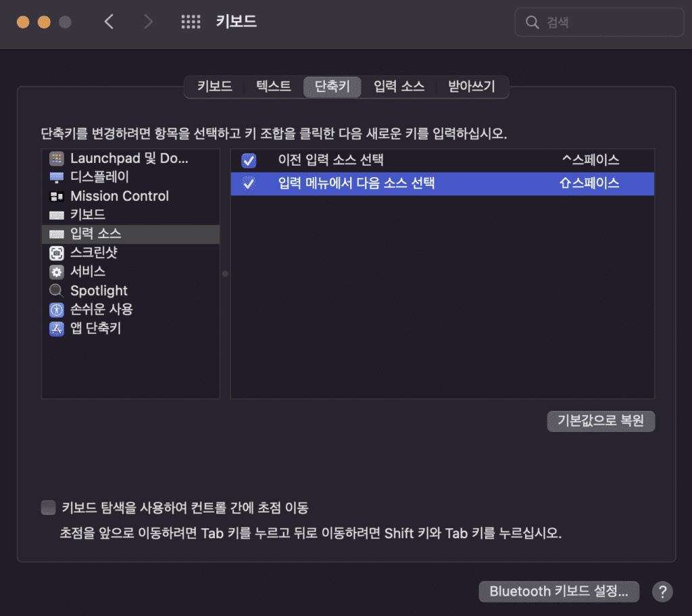Screen dimensions: 692x616
Task: Enable the 키보드 탐색 focus checkbox
Action: pyautogui.click(x=48, y=507)
